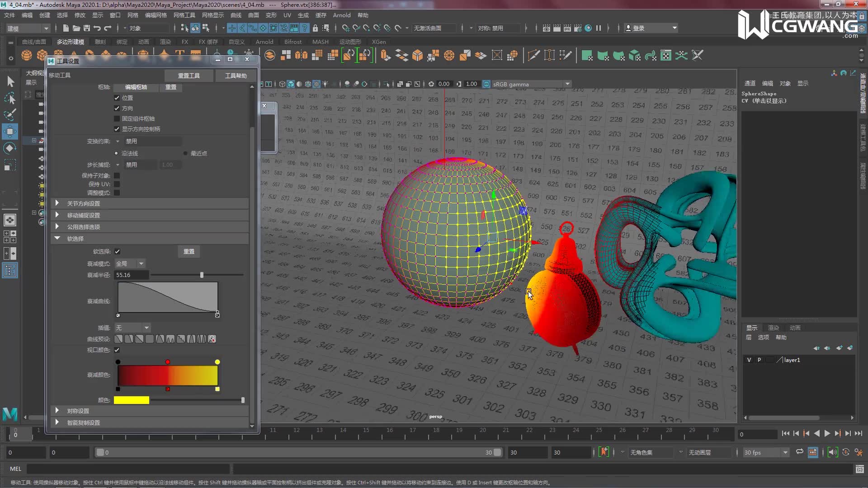Click the 工具帮助 button

(236, 75)
